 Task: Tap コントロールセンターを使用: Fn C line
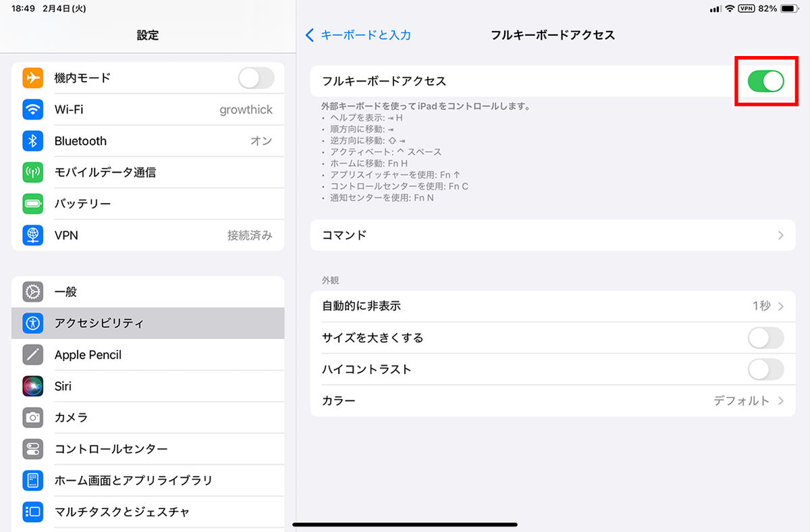click(x=398, y=187)
